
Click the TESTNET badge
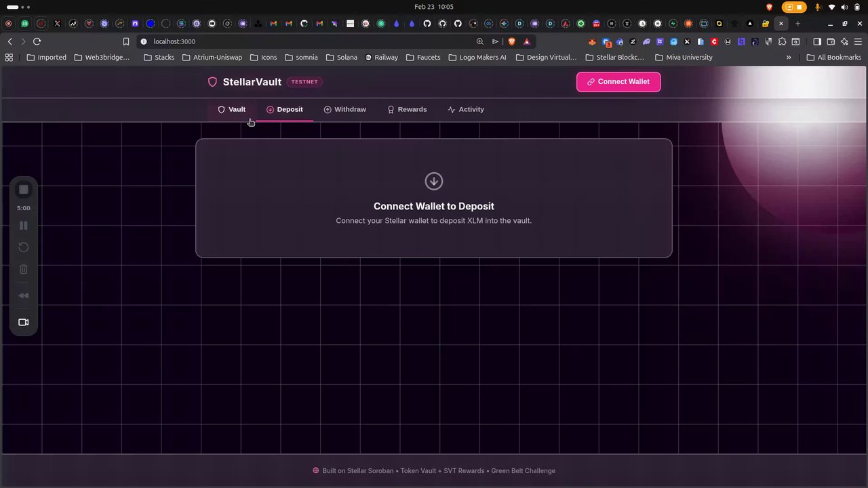pos(304,82)
